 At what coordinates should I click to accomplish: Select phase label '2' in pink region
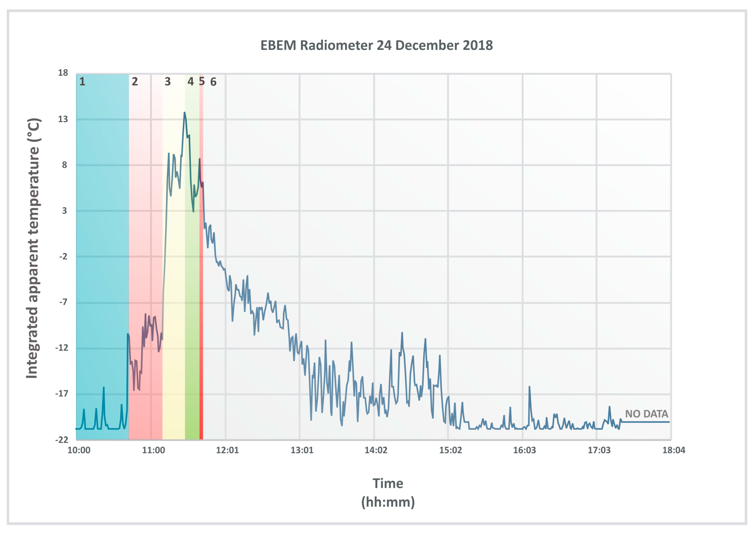[135, 82]
